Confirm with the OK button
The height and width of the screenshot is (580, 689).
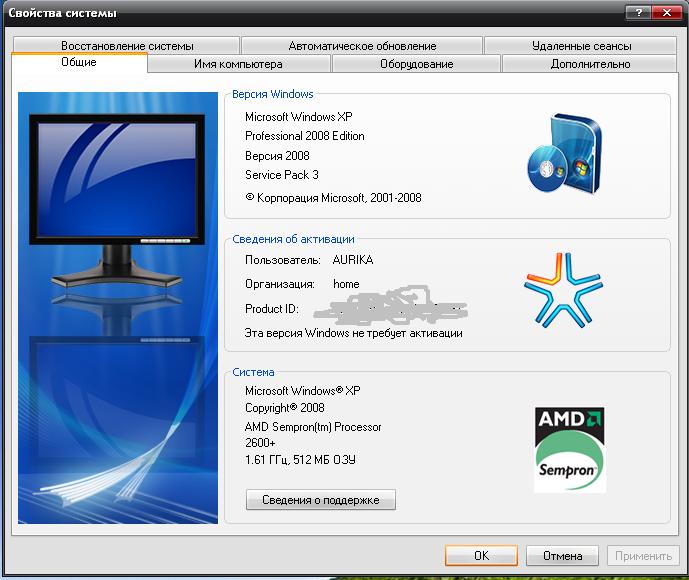click(481, 556)
